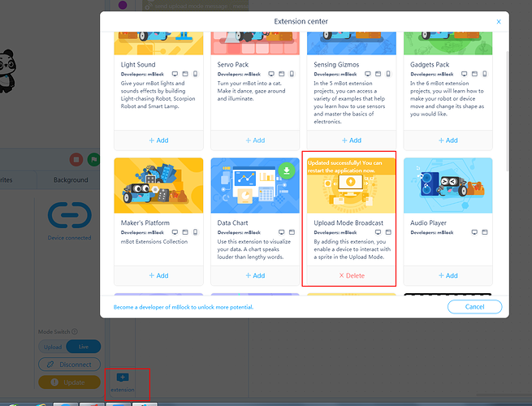Viewport: 532px width, 406px height.
Task: Click the Light Sound extension title
Action: 138,64
